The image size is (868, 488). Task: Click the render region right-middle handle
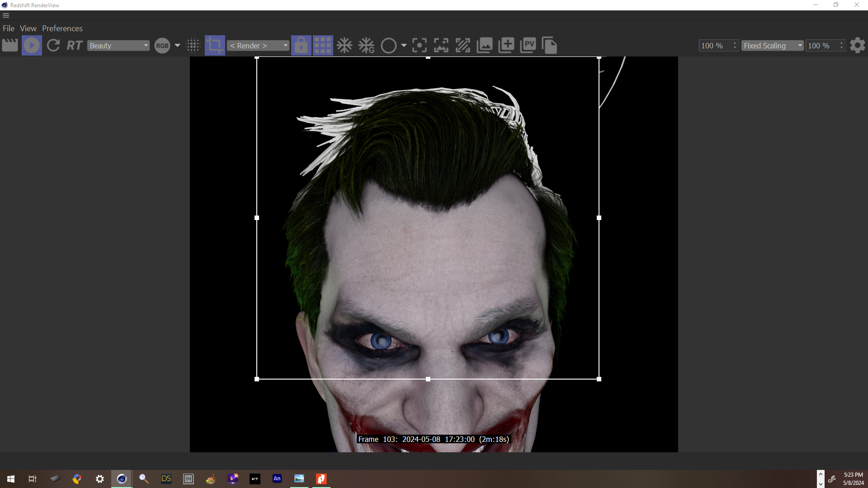coord(599,218)
